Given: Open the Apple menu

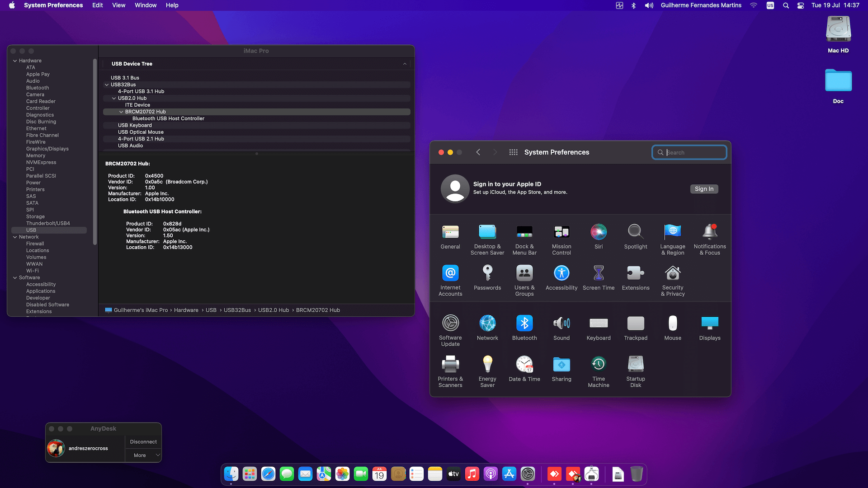Looking at the screenshot, I should coord(12,5).
